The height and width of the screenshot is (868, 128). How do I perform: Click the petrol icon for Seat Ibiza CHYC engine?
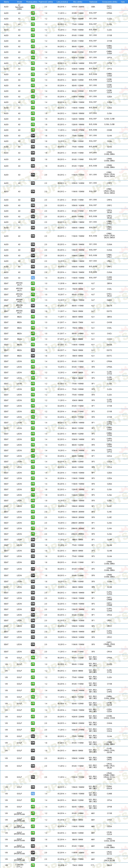[x=33, y=339]
